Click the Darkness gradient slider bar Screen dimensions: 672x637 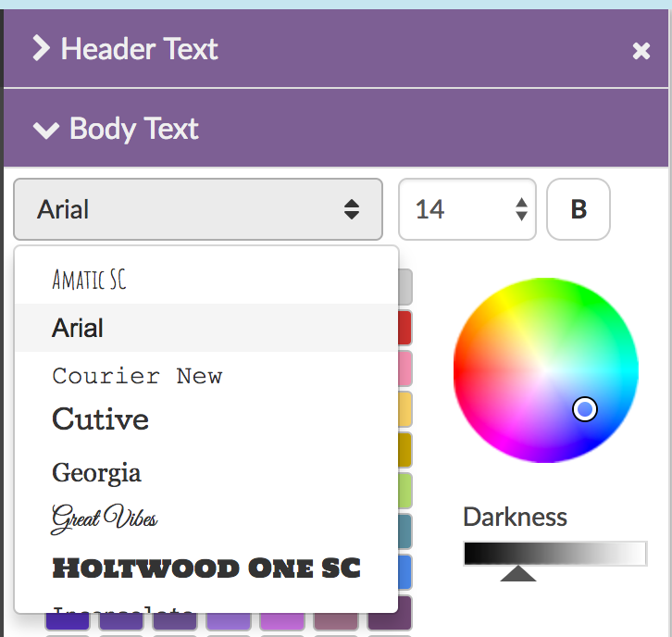[x=555, y=554]
